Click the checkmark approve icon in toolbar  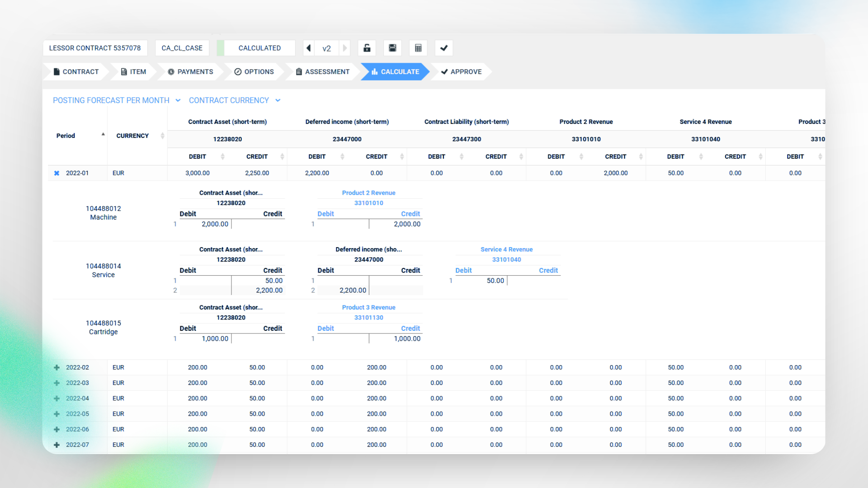tap(444, 48)
